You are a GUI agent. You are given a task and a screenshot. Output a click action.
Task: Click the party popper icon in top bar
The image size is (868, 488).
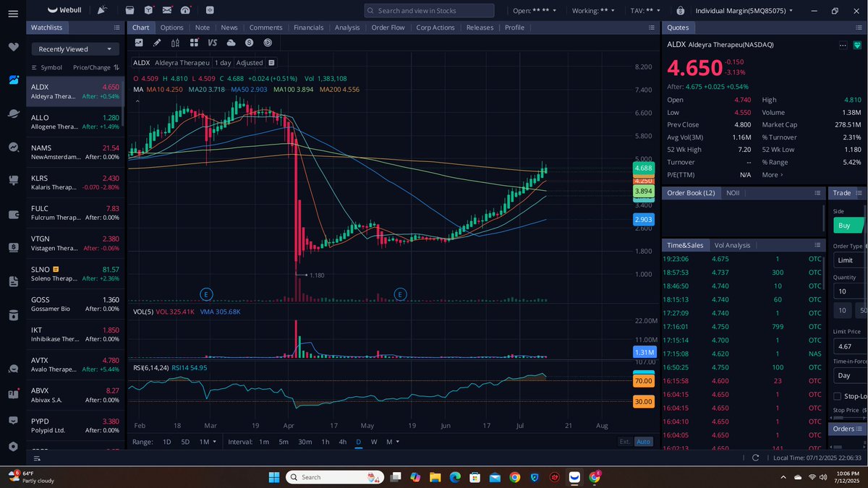tap(102, 11)
